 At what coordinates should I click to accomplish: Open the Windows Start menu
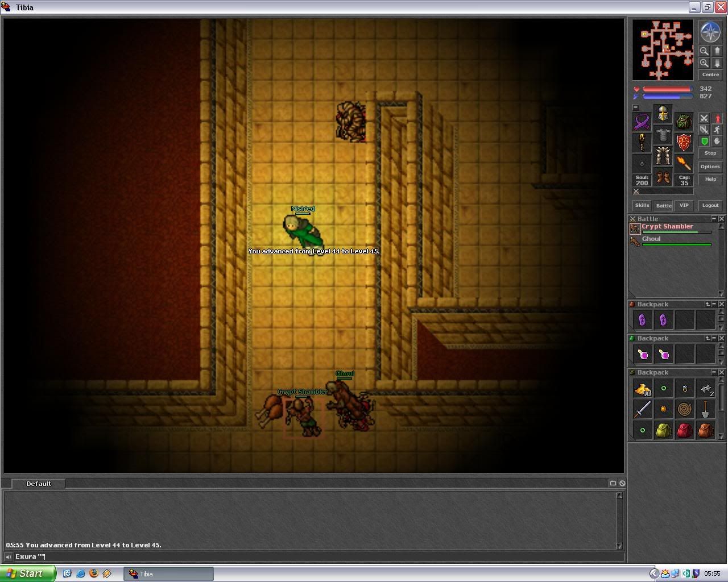(28, 573)
